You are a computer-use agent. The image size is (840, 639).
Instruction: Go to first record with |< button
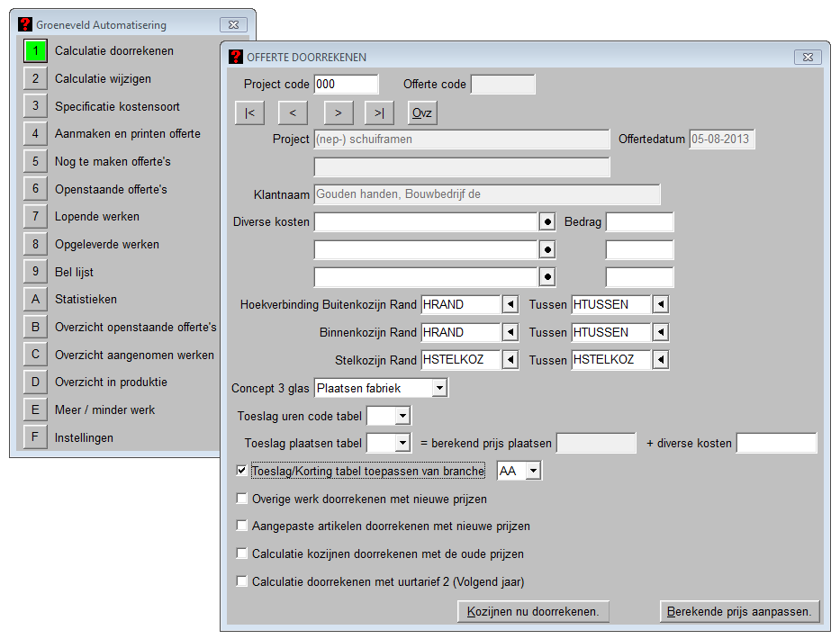tap(248, 113)
